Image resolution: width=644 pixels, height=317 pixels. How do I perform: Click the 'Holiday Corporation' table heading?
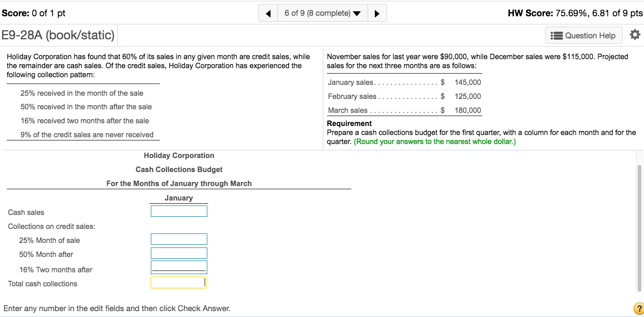(x=179, y=155)
